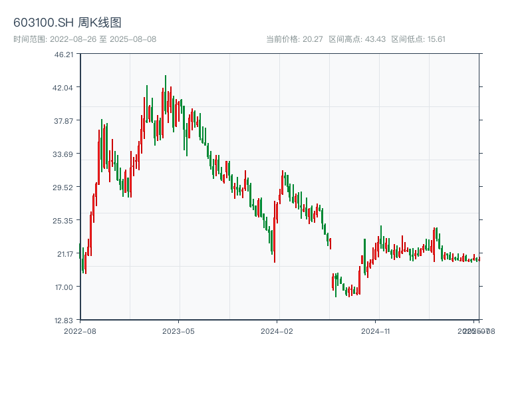Select the 时间范围 date range text
This screenshot has width=532, height=399.
click(85, 39)
